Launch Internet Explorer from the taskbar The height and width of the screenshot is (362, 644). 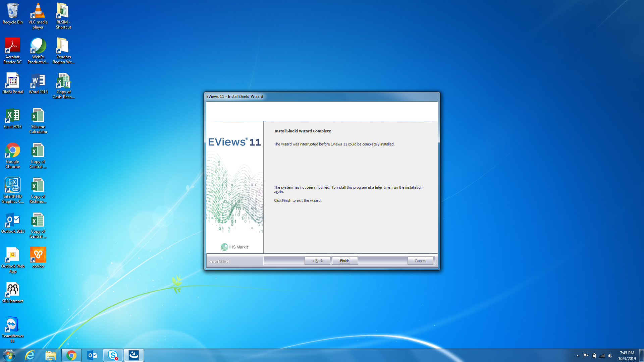click(30, 355)
